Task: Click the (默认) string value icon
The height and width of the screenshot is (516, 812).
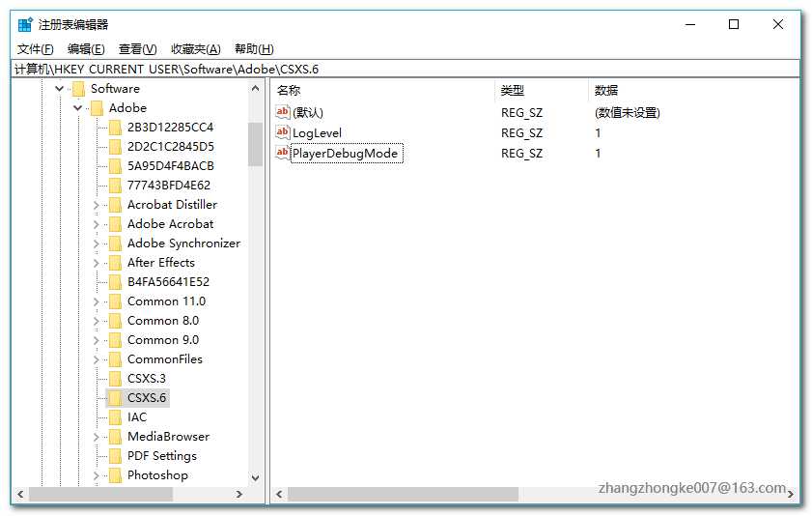Action: click(282, 112)
